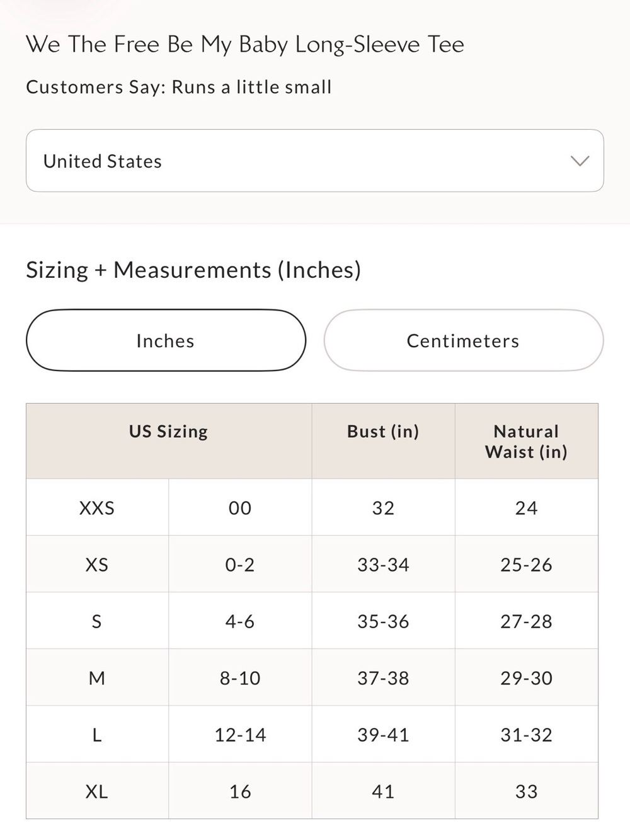Click 'Runs a little small' customer note
Image resolution: width=630 pixels, height=840 pixels.
coord(251,87)
